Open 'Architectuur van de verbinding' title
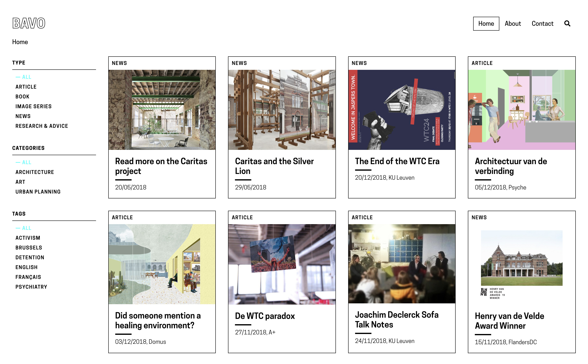The width and height of the screenshot is (588, 364). 511,166
